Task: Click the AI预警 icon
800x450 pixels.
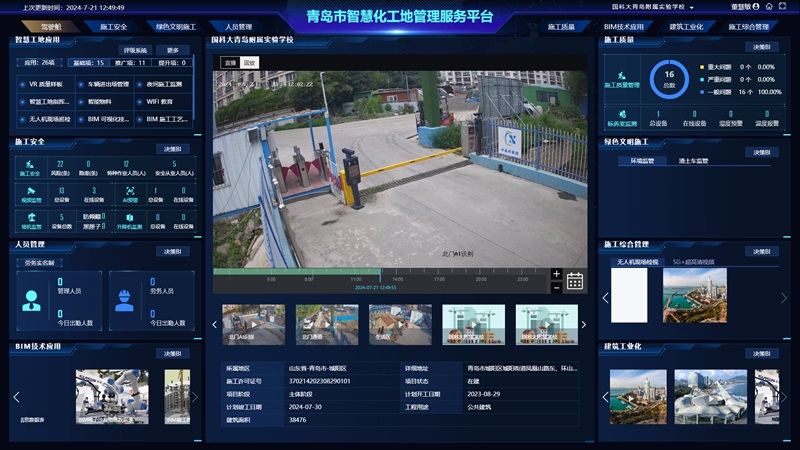Action: [x=129, y=189]
